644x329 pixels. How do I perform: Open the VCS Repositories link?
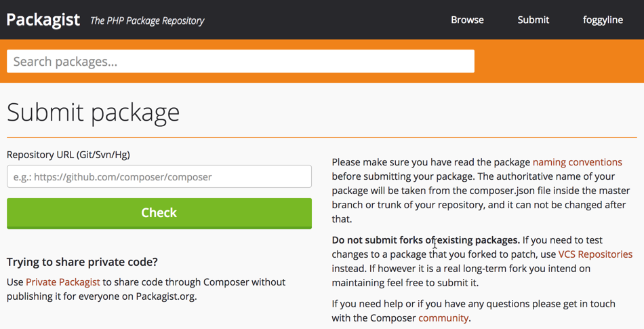(x=595, y=254)
